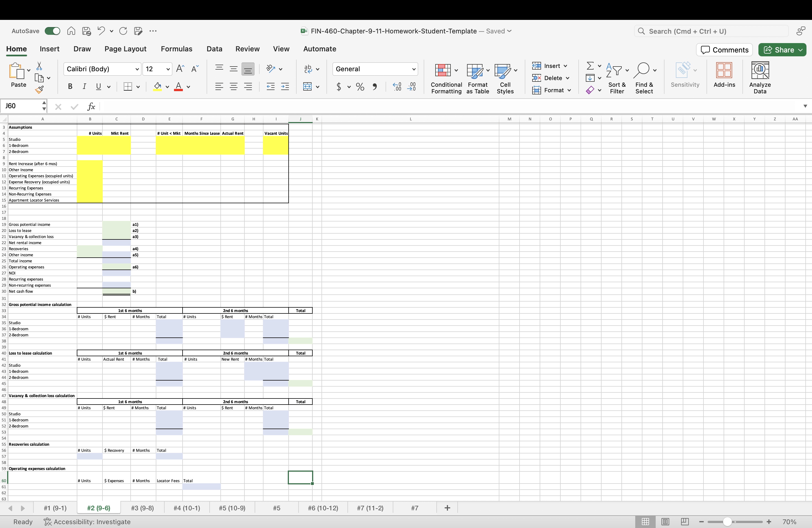This screenshot has height=528, width=812.
Task: Click the add new sheet plus button
Action: tap(447, 508)
